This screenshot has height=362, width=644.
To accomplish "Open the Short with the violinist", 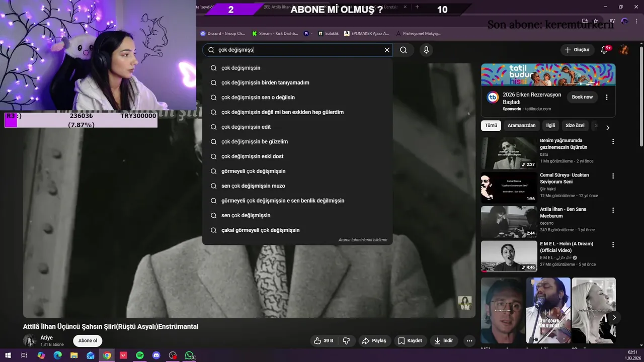I will (548, 310).
